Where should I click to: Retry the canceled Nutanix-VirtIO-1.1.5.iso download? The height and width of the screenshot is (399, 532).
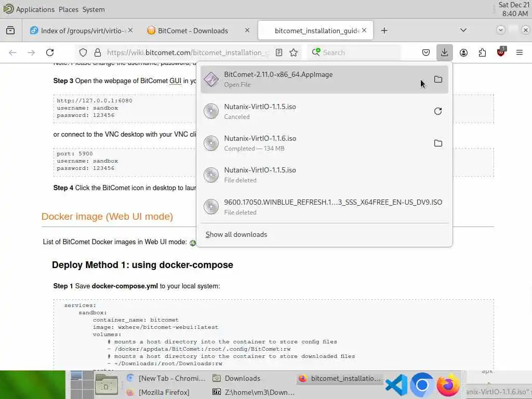click(x=438, y=111)
